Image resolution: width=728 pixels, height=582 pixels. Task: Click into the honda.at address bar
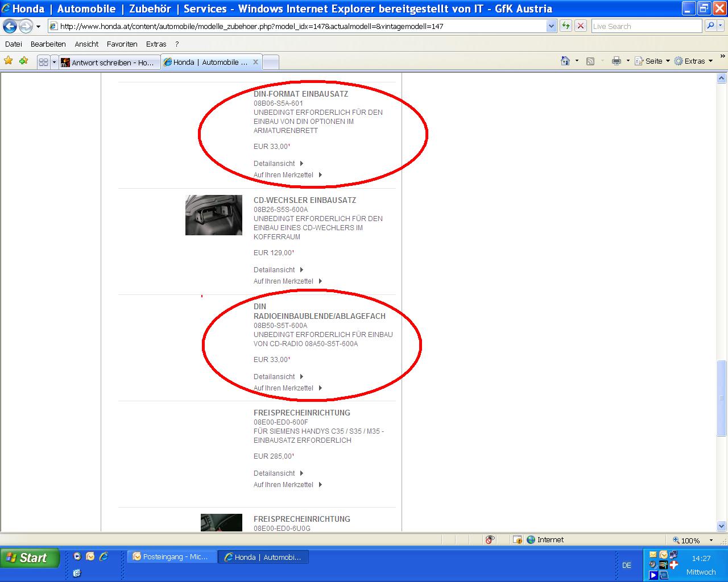tap(297, 26)
